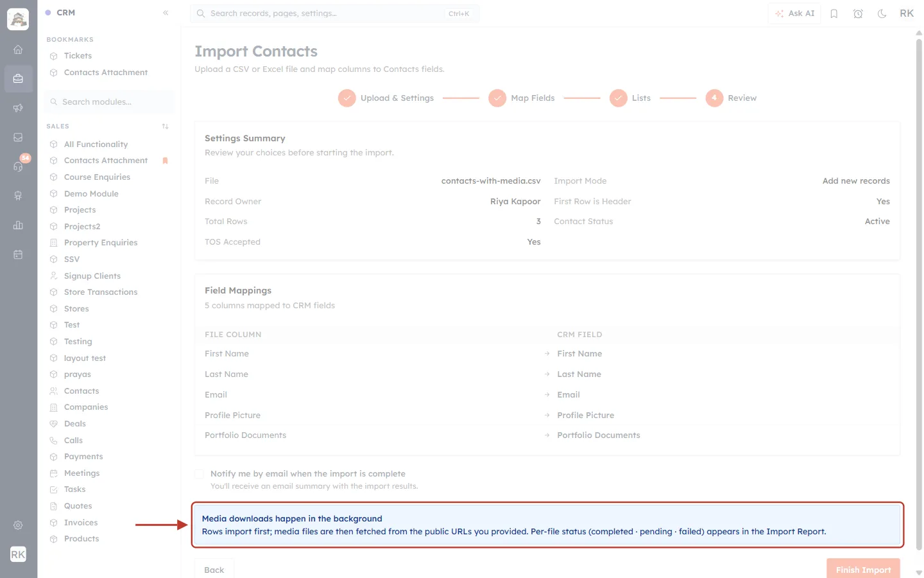Click the Back button
The image size is (924, 578).
click(214, 570)
